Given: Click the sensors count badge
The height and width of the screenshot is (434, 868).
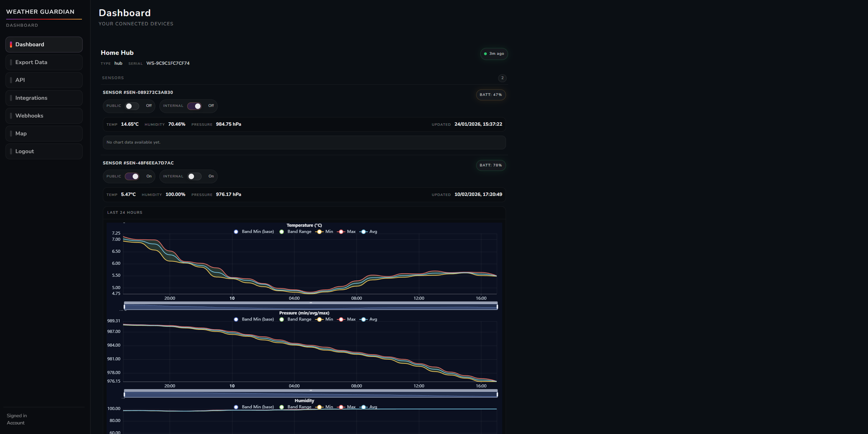Looking at the screenshot, I should (x=502, y=78).
